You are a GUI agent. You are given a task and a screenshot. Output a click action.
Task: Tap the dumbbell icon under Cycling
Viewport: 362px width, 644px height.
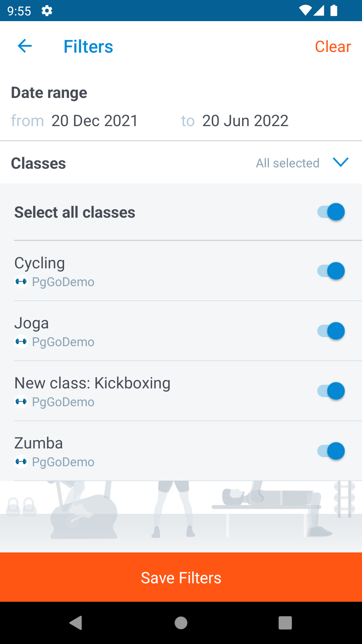point(21,281)
